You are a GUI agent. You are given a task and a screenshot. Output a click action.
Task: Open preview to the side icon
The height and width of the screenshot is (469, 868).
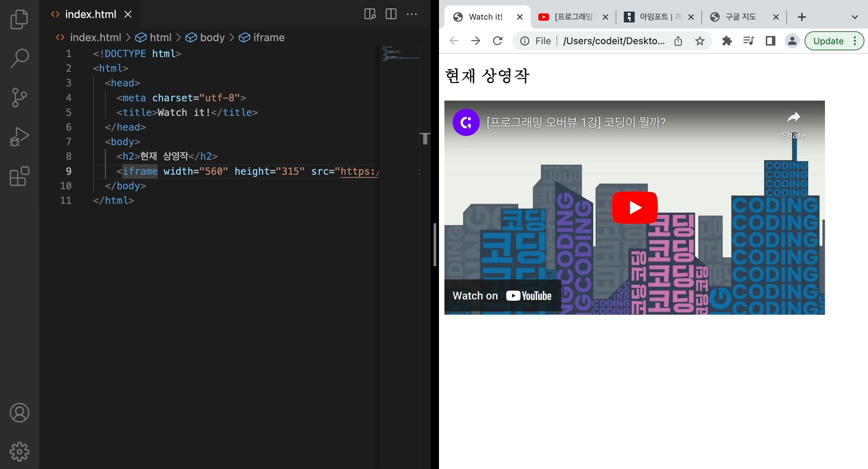[370, 14]
